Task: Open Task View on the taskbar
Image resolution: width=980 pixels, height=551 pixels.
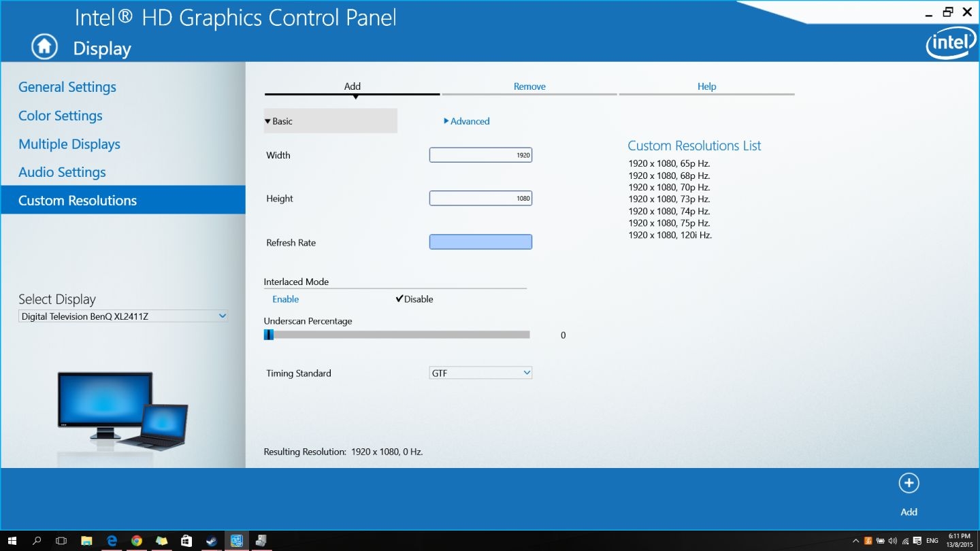Action: coord(61,541)
